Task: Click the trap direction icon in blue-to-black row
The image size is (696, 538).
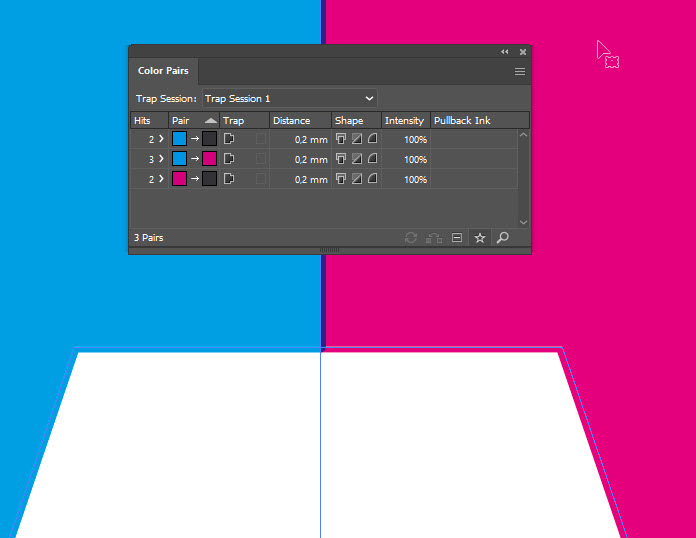Action: (229, 138)
